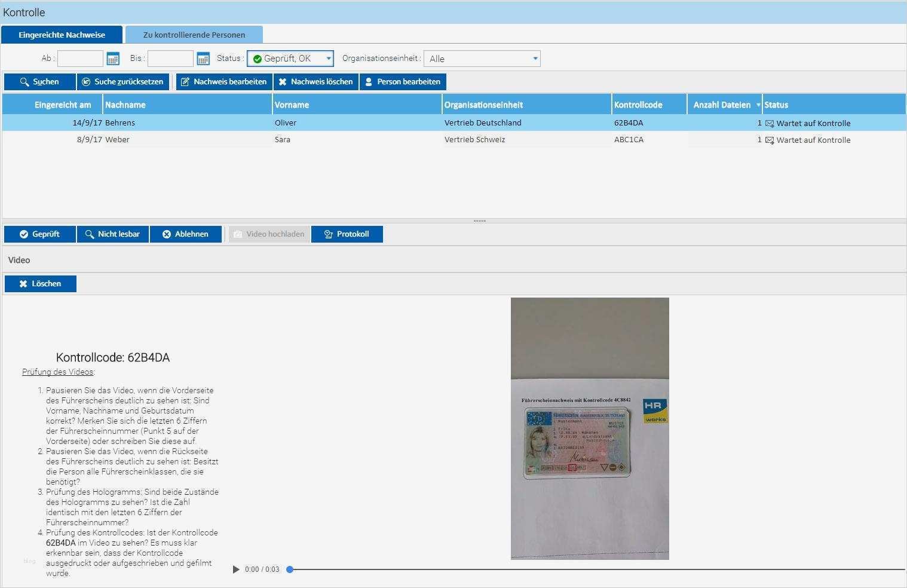
Task: Sort by Organisationseinheit column header
Action: pyautogui.click(x=527, y=105)
